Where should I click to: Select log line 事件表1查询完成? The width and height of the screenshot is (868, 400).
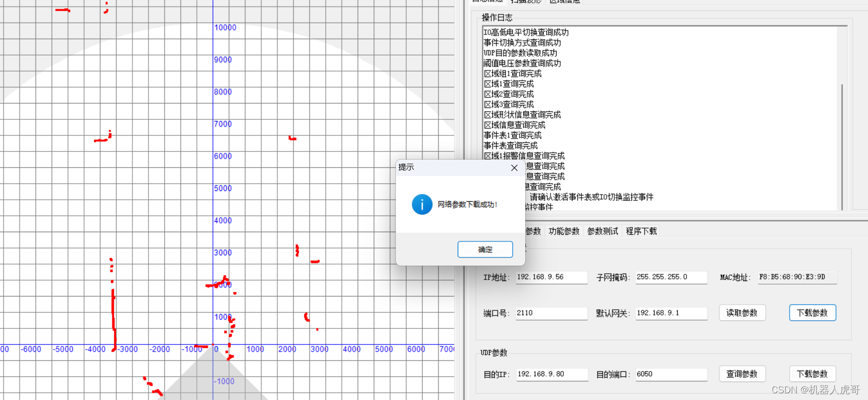(x=512, y=135)
